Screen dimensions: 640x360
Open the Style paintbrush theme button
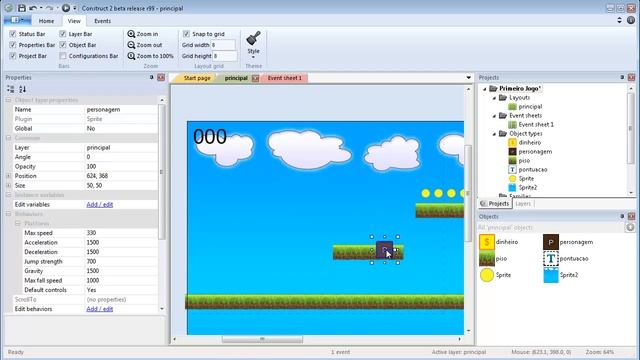pos(253,44)
